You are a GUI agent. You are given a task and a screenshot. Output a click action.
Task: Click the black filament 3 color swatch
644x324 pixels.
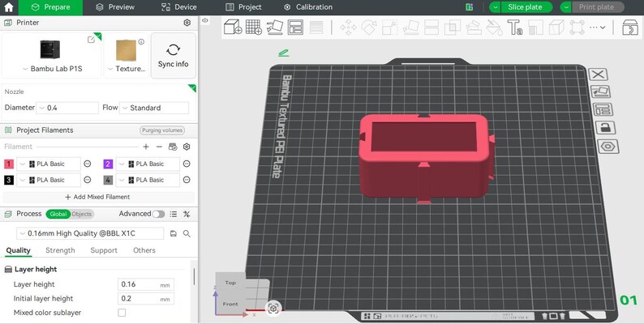[9, 180]
